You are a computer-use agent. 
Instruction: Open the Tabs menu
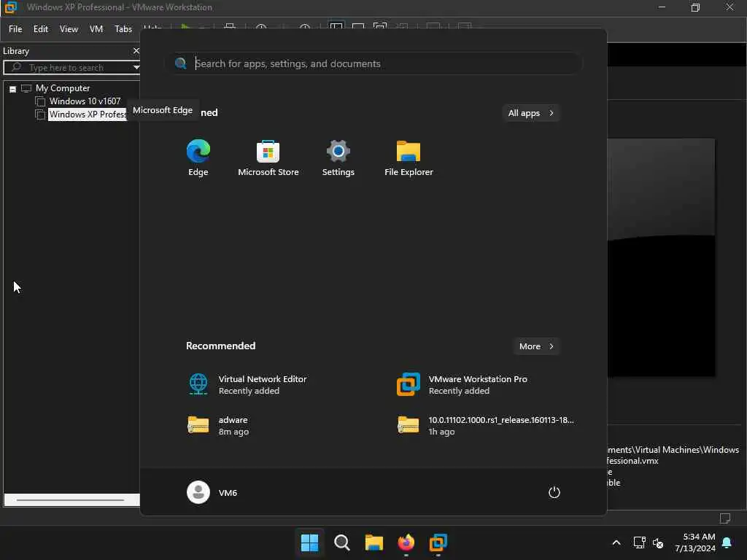point(123,29)
